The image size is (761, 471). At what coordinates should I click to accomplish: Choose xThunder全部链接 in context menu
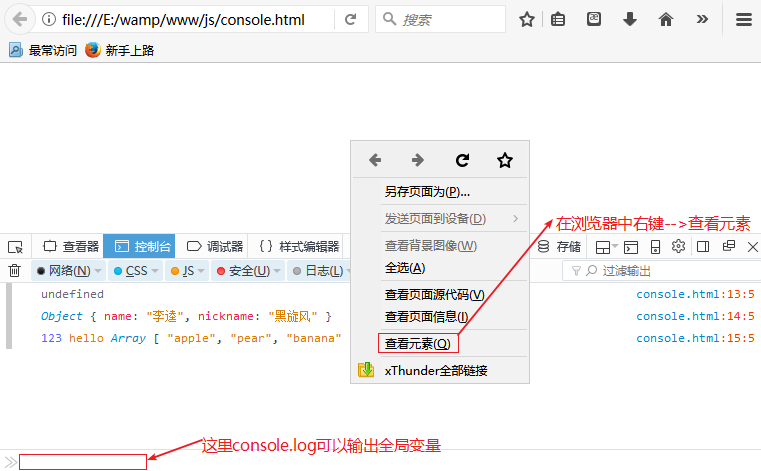440,370
